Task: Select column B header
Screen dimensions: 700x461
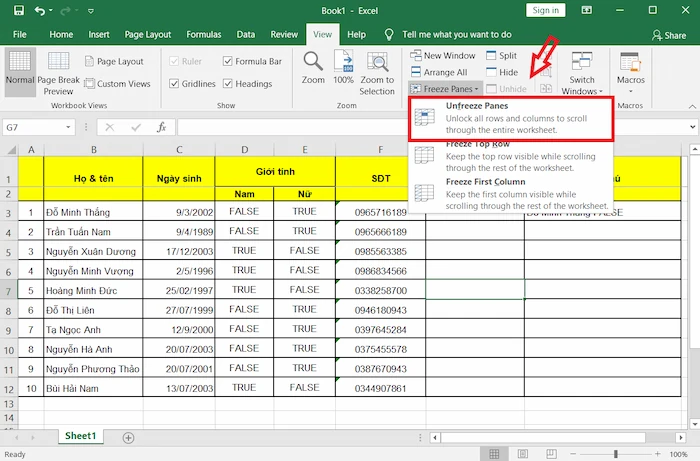Action: 93,150
